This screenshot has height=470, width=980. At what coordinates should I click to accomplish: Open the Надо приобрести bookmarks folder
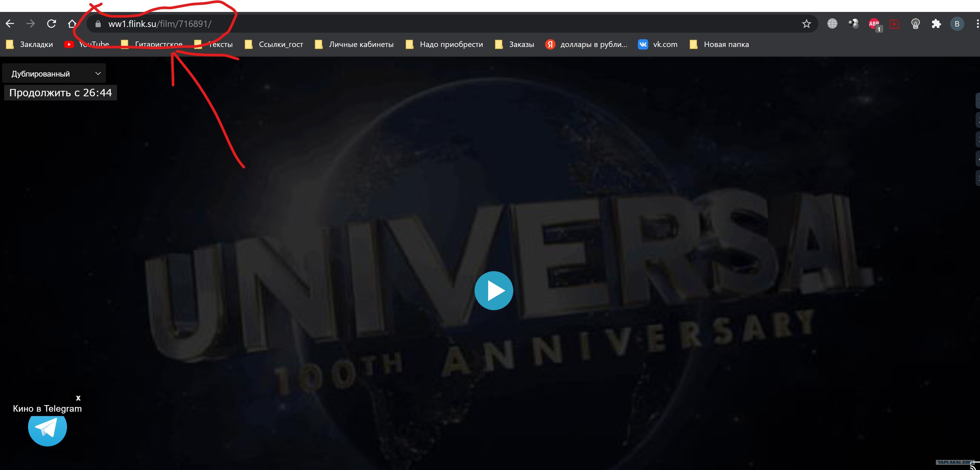pos(444,44)
